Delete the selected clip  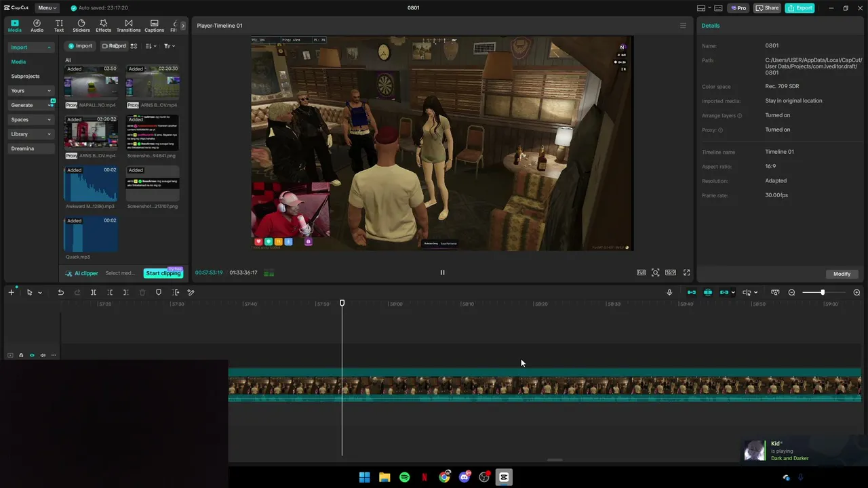pos(142,292)
